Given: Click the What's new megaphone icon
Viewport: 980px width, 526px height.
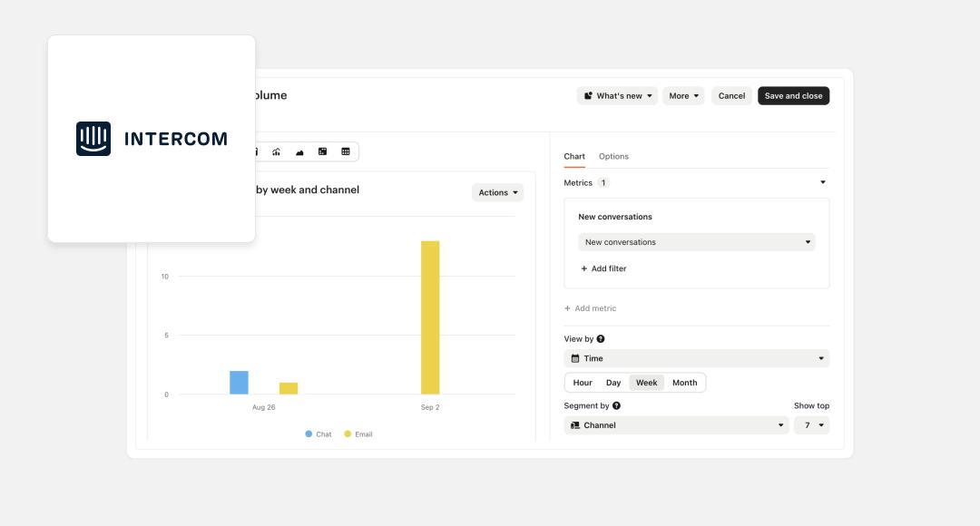Looking at the screenshot, I should 588,95.
